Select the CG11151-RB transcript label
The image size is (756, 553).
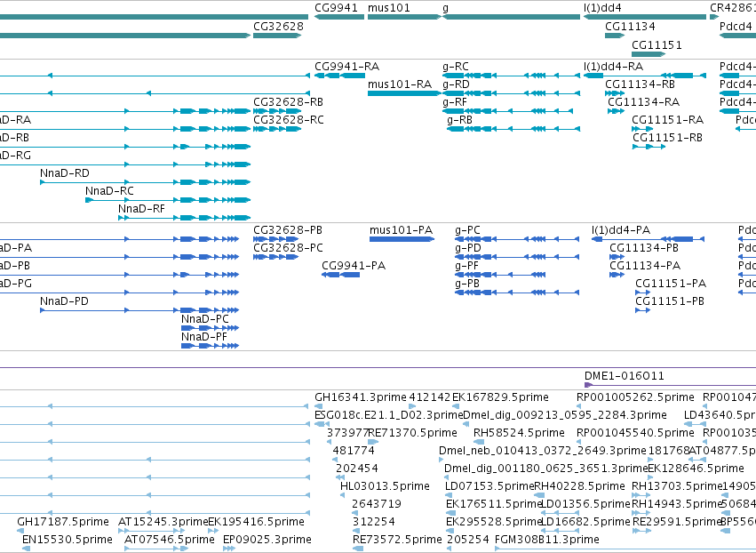click(x=667, y=138)
